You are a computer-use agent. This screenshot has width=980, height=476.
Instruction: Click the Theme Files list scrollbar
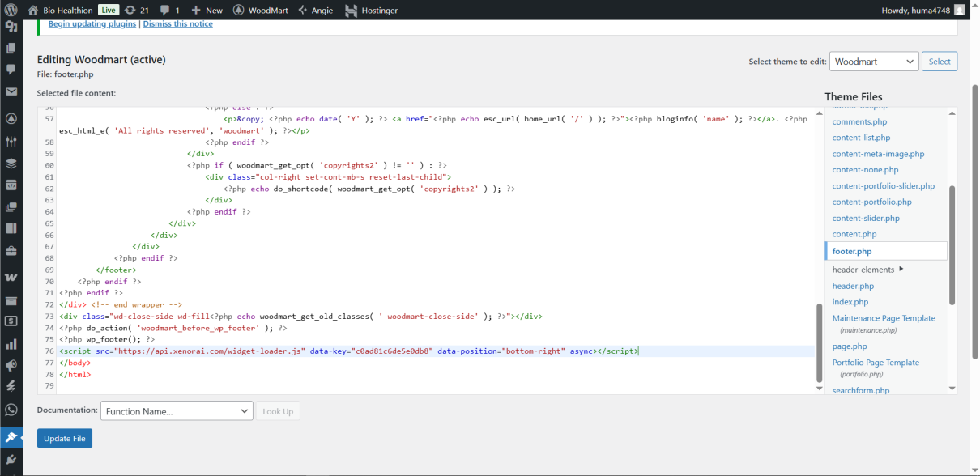click(952, 245)
